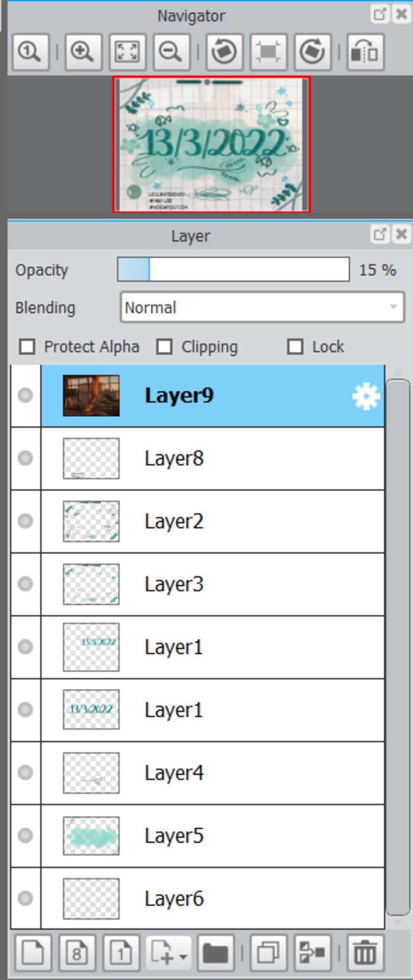Image resolution: width=413 pixels, height=980 pixels.
Task: Rotate canvas left in Navigator
Action: point(225,52)
